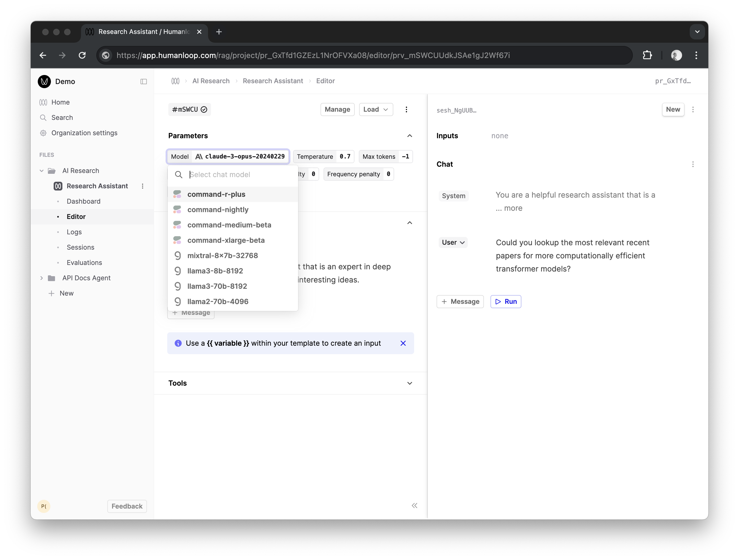This screenshot has width=739, height=560.
Task: Choose command-r-plus model
Action: click(233, 194)
